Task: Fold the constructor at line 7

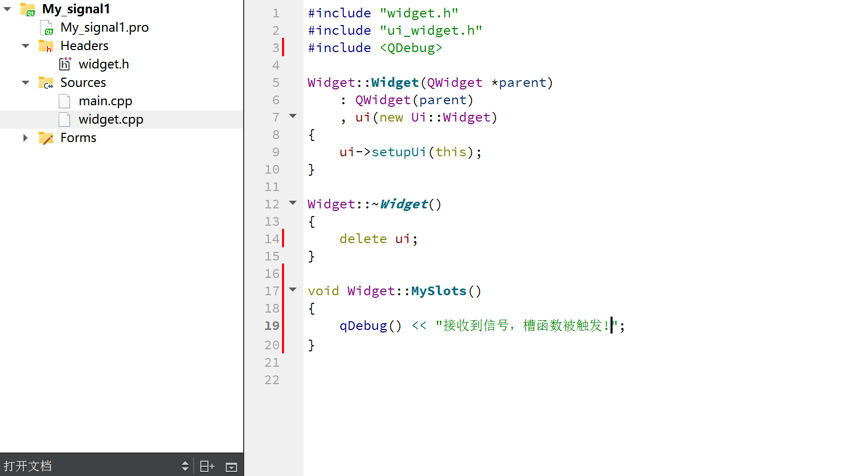Action: pyautogui.click(x=293, y=116)
